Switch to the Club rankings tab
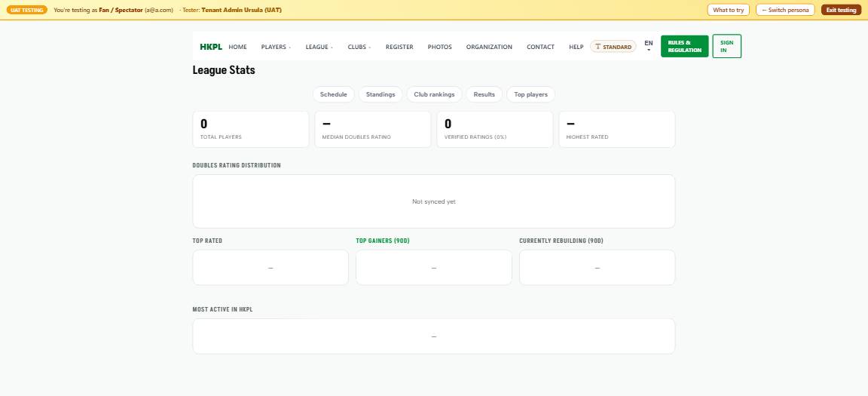 click(x=434, y=94)
